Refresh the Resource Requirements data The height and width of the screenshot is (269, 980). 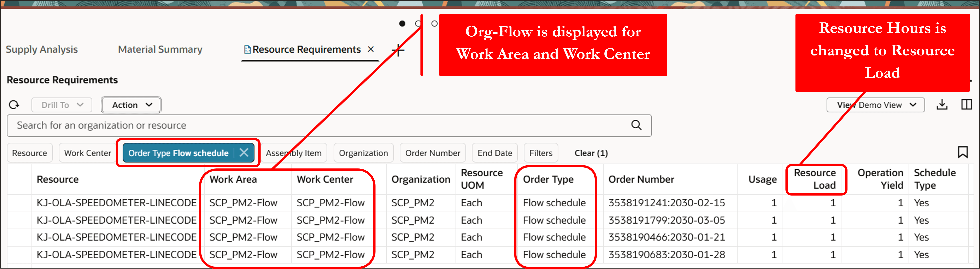click(x=14, y=105)
